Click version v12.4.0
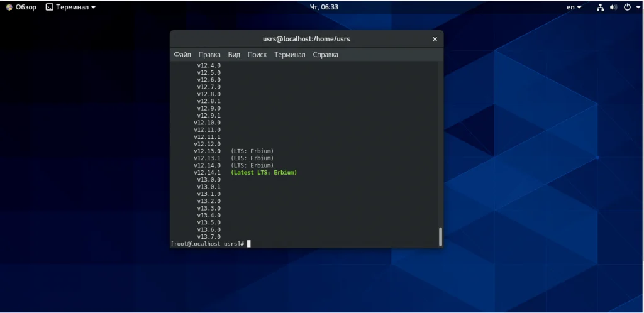Screen dimensions: 644x313 click(x=209, y=65)
